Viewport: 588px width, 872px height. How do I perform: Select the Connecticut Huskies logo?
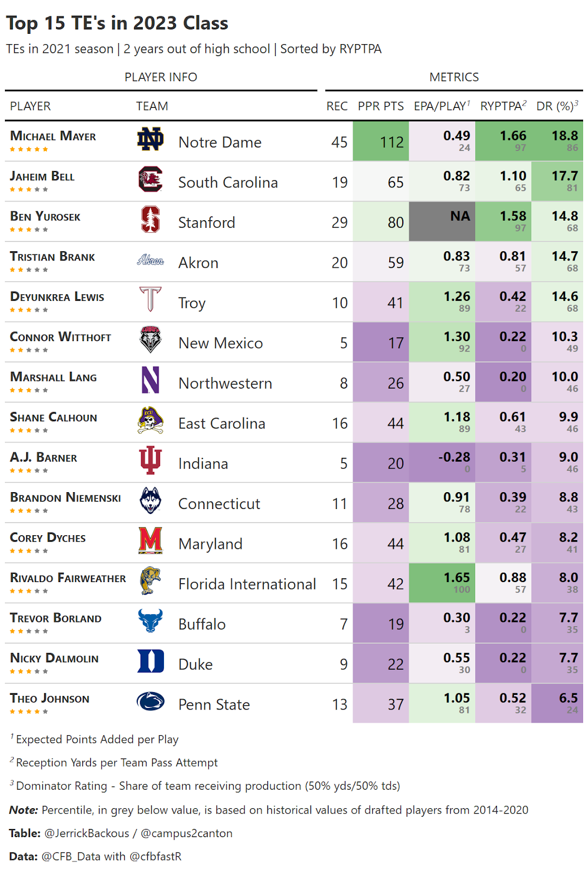(x=150, y=500)
